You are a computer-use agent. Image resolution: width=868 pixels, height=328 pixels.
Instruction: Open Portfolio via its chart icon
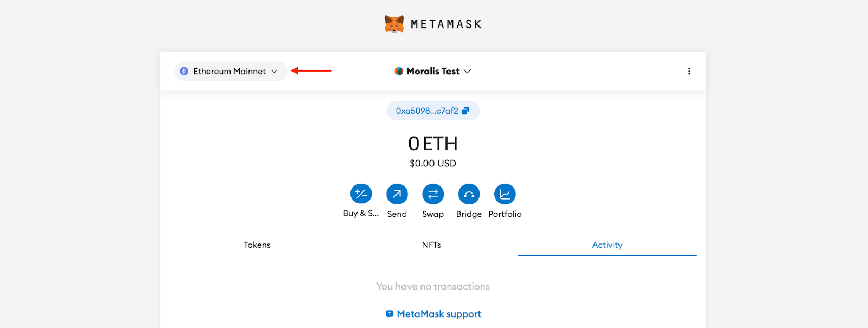[505, 195]
